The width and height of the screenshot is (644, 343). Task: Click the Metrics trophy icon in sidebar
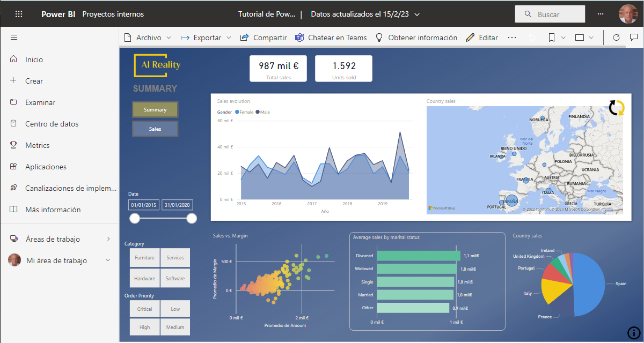click(14, 145)
